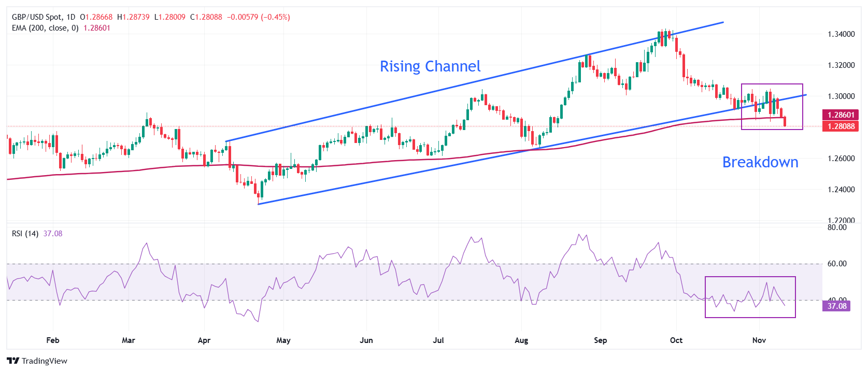The height and width of the screenshot is (372, 868).
Task: Select the RSI (14) indicator label
Action: [x=25, y=234]
